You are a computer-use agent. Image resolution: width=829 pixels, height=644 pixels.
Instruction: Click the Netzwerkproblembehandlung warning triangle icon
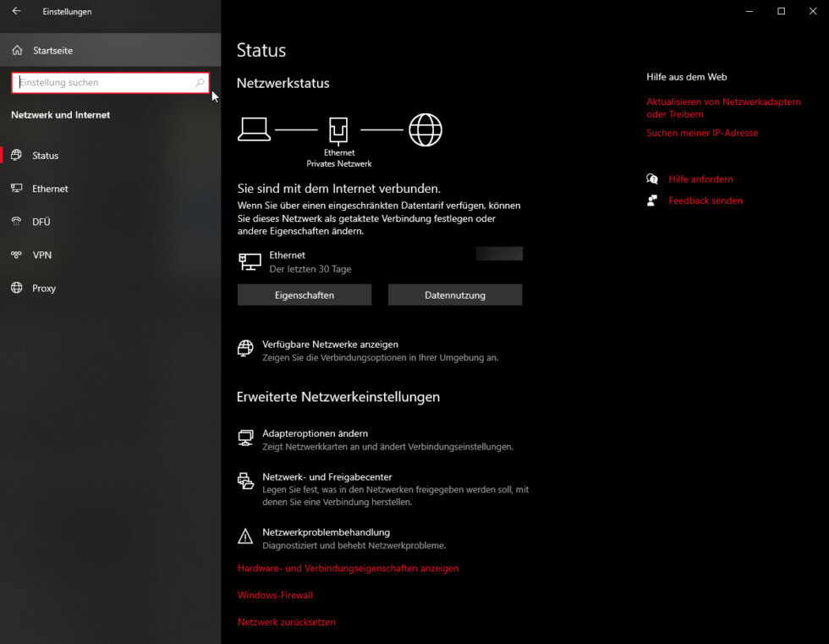coord(245,537)
